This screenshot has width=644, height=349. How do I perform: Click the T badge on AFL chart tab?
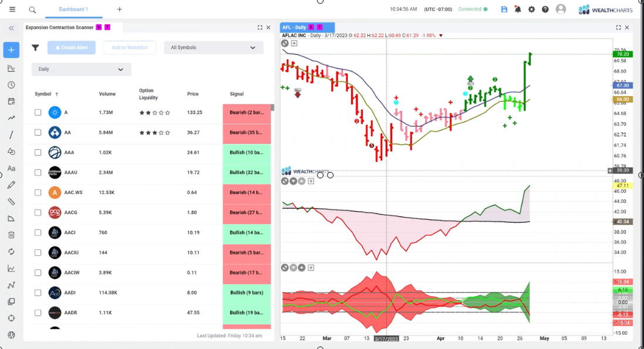coord(319,28)
